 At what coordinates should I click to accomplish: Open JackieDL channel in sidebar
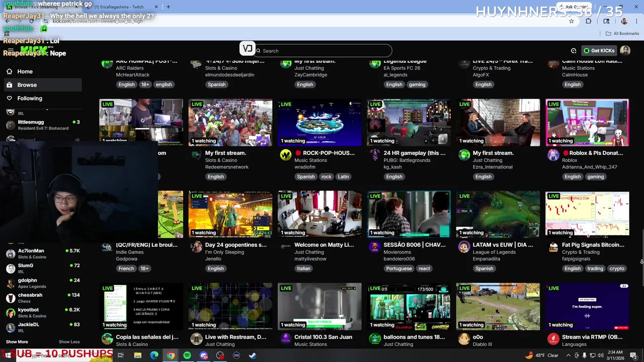(x=43, y=327)
